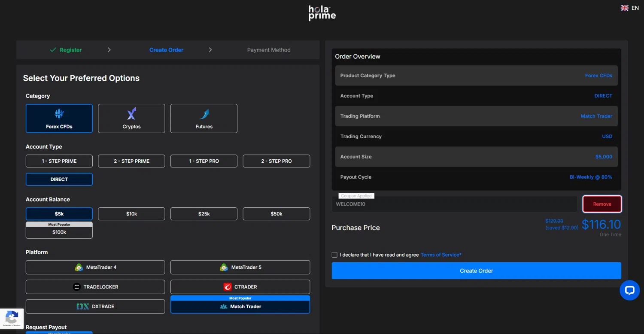This screenshot has height=334, width=644.
Task: Open the live chat bubble
Action: pos(630,290)
